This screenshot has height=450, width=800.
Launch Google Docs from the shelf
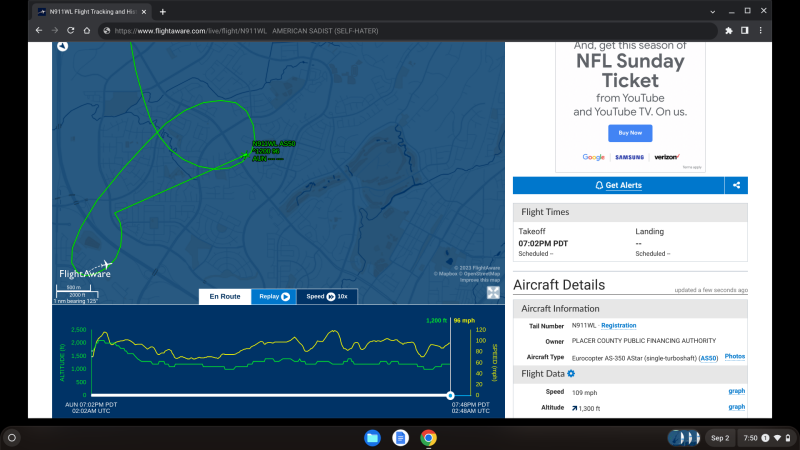(x=400, y=438)
